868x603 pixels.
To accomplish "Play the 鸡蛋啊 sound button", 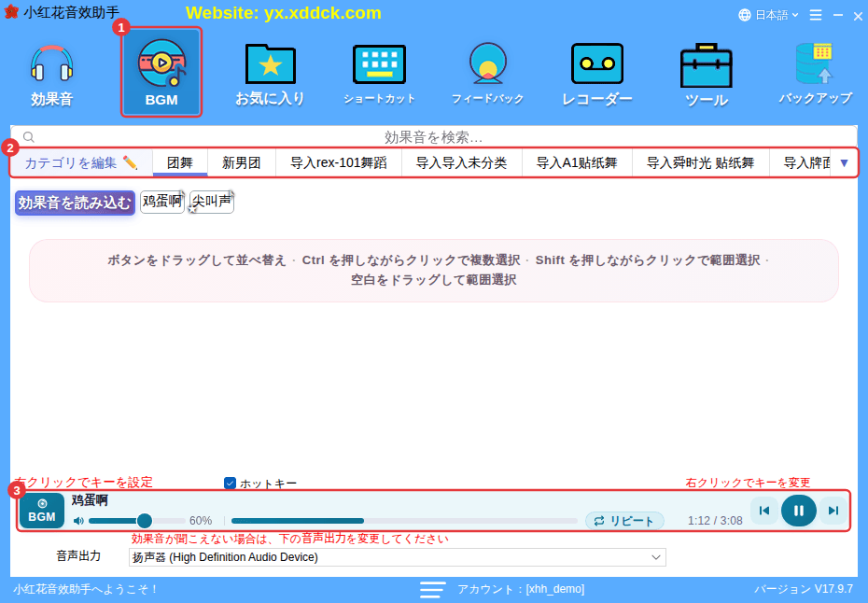I will click(161, 202).
